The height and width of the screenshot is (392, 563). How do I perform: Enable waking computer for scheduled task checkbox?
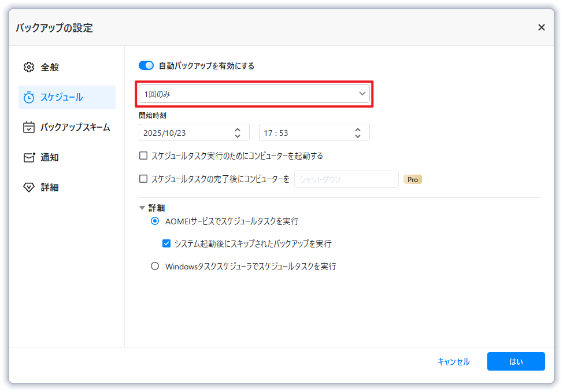143,156
